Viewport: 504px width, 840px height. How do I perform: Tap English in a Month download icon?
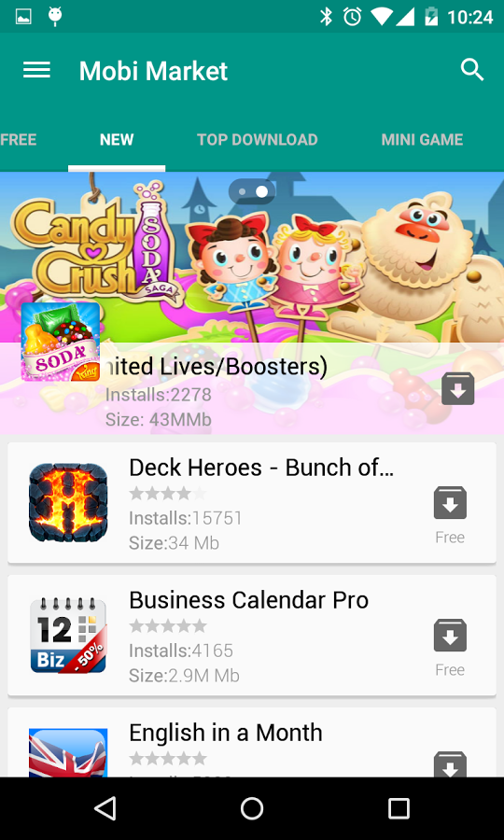pyautogui.click(x=450, y=764)
